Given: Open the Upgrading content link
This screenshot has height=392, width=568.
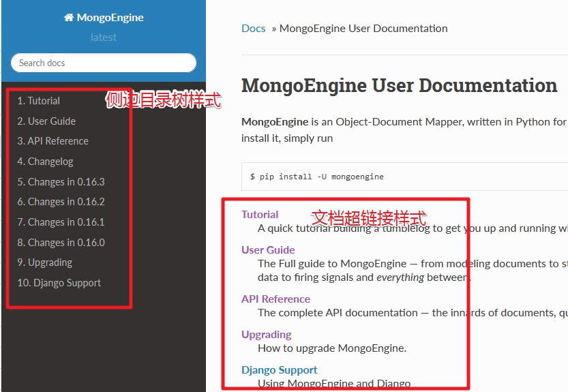Looking at the screenshot, I should coord(267,335).
